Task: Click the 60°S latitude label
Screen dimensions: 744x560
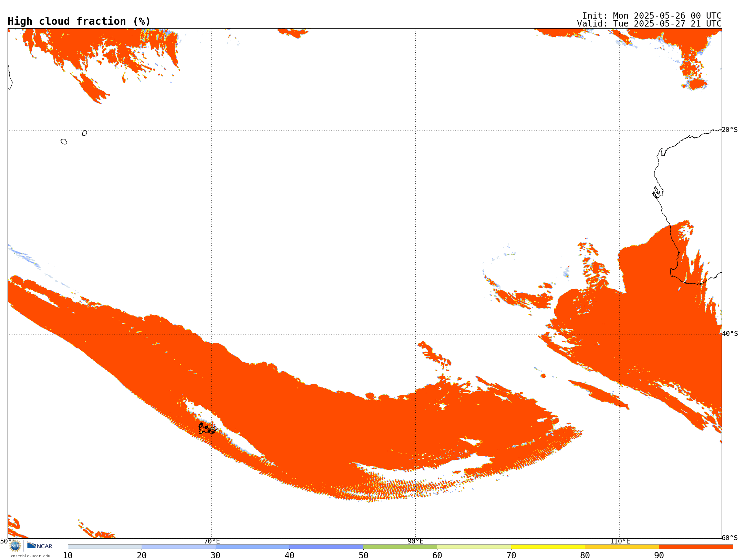Action: tap(730, 538)
